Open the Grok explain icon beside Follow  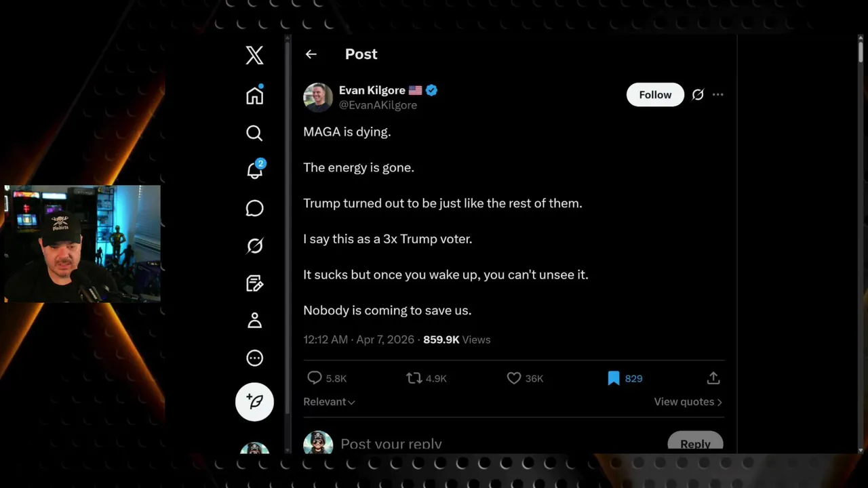(x=698, y=95)
